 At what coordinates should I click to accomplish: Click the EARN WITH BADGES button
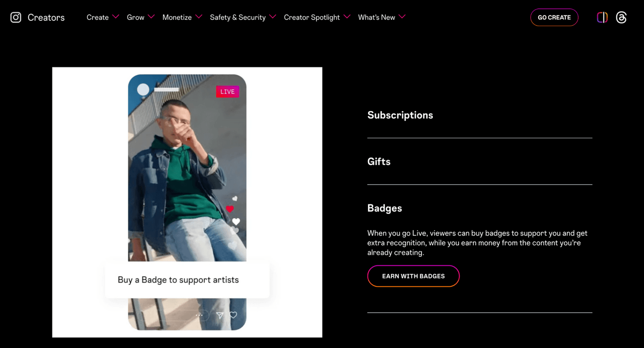413,276
